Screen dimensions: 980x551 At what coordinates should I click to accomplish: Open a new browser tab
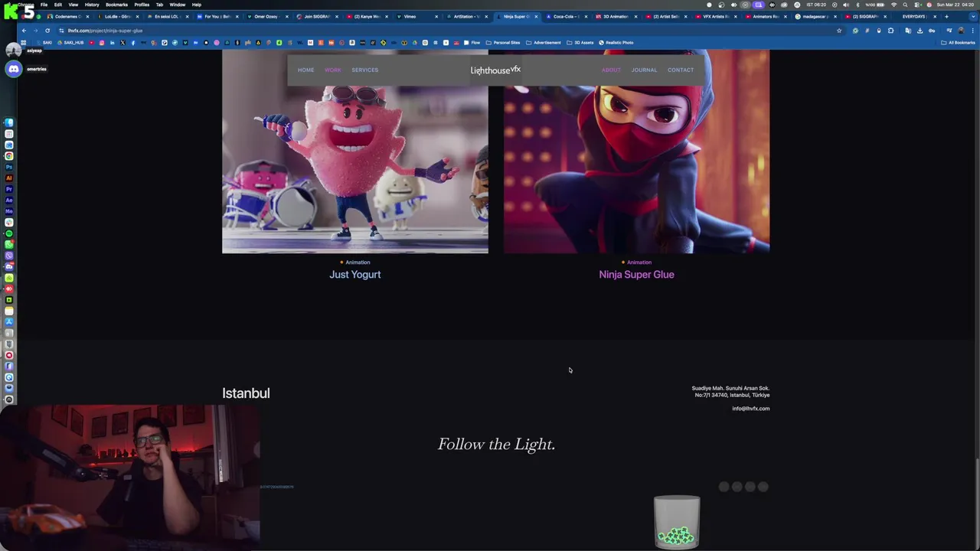pyautogui.click(x=946, y=17)
